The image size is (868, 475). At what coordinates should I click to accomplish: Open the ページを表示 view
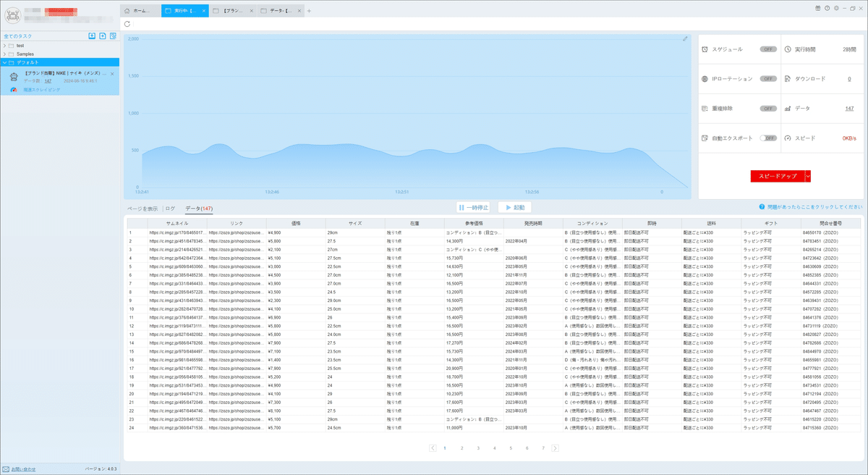click(142, 209)
